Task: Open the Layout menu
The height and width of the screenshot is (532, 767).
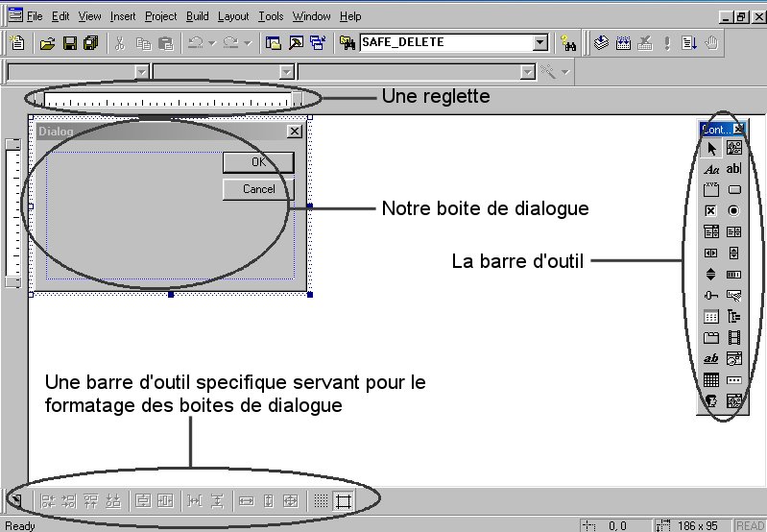Action: click(x=233, y=16)
